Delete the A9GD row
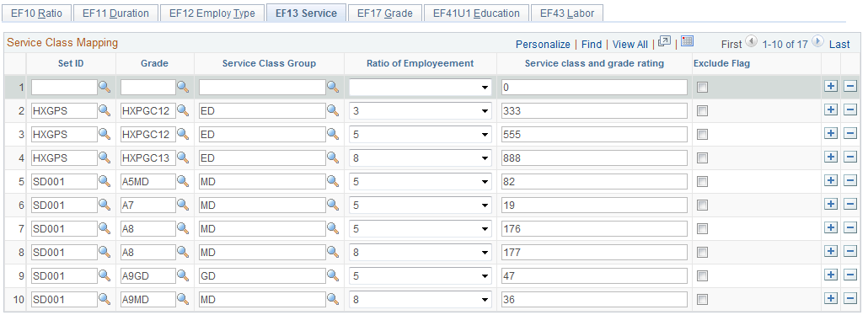Image resolution: width=868 pixels, height=315 pixels. pyautogui.click(x=849, y=275)
